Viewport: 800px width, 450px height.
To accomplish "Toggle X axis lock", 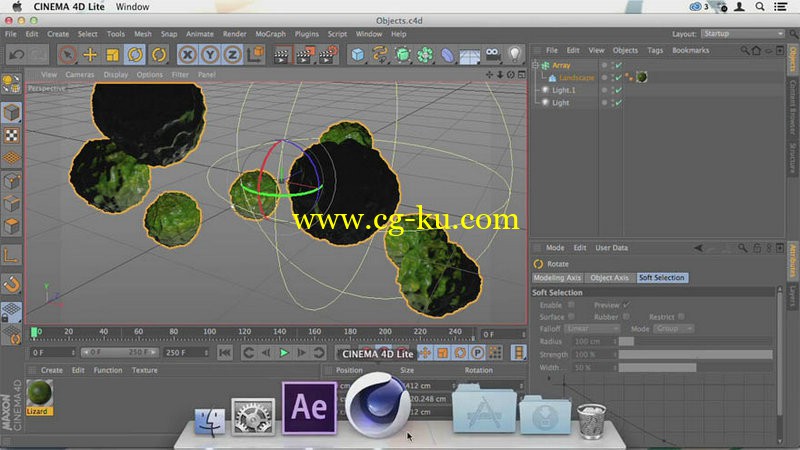I will (x=187, y=55).
